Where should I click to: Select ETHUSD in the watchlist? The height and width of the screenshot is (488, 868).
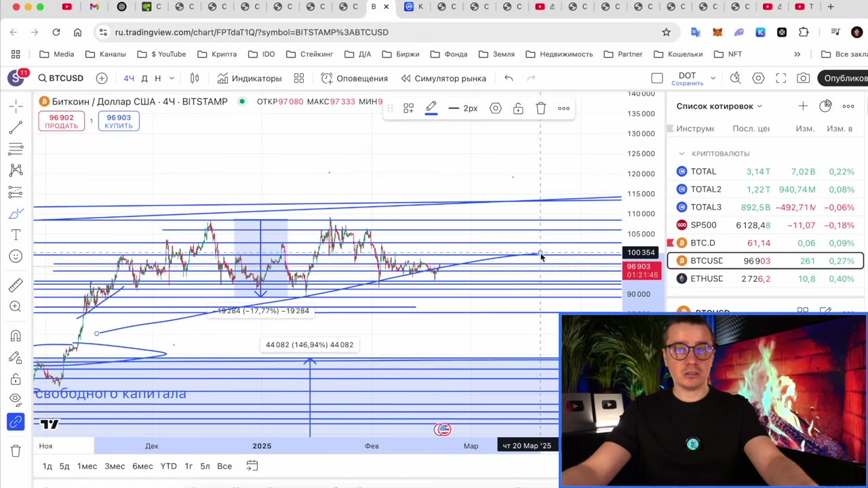pyautogui.click(x=765, y=279)
